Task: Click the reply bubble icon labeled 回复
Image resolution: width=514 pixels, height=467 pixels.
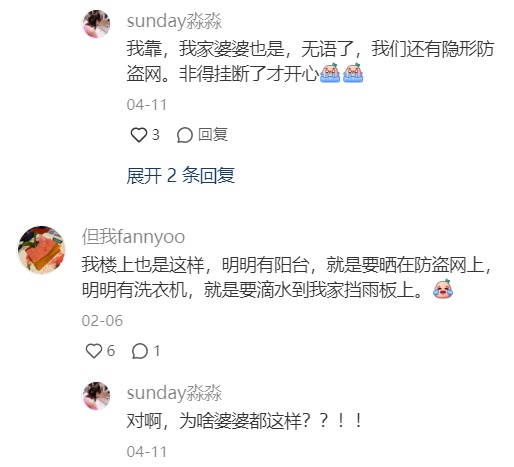Action: (x=185, y=135)
